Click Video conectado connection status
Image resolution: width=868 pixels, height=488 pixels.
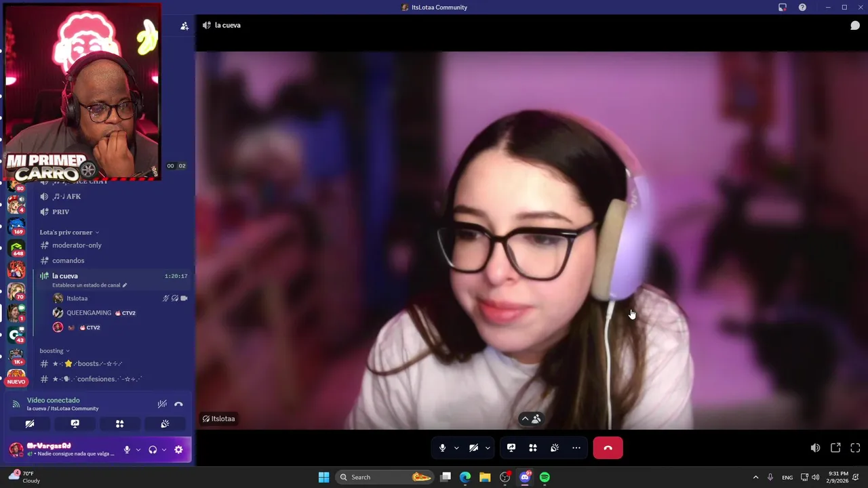tap(53, 401)
